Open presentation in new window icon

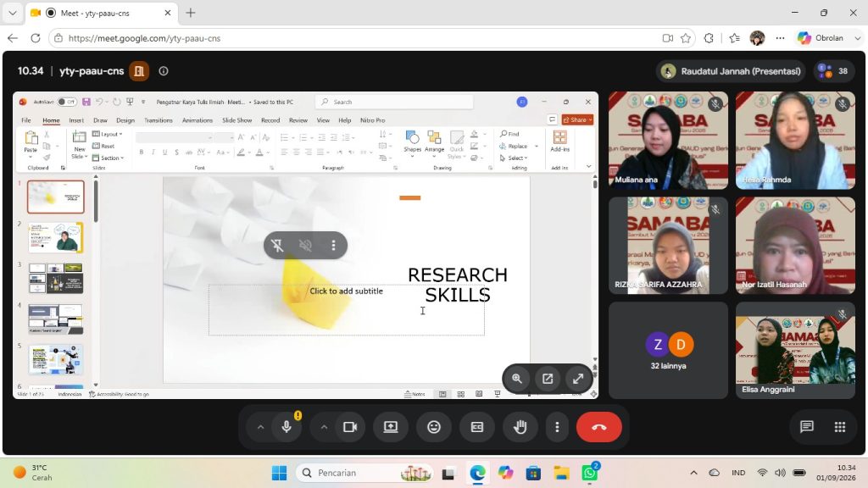(x=548, y=379)
